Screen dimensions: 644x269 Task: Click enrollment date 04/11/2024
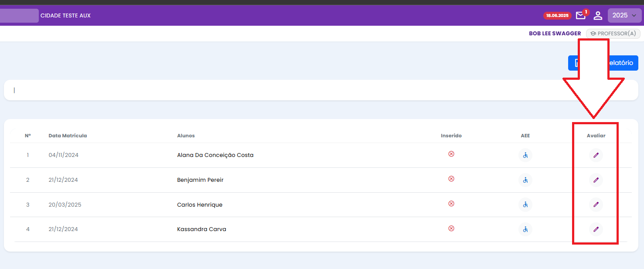(x=63, y=155)
